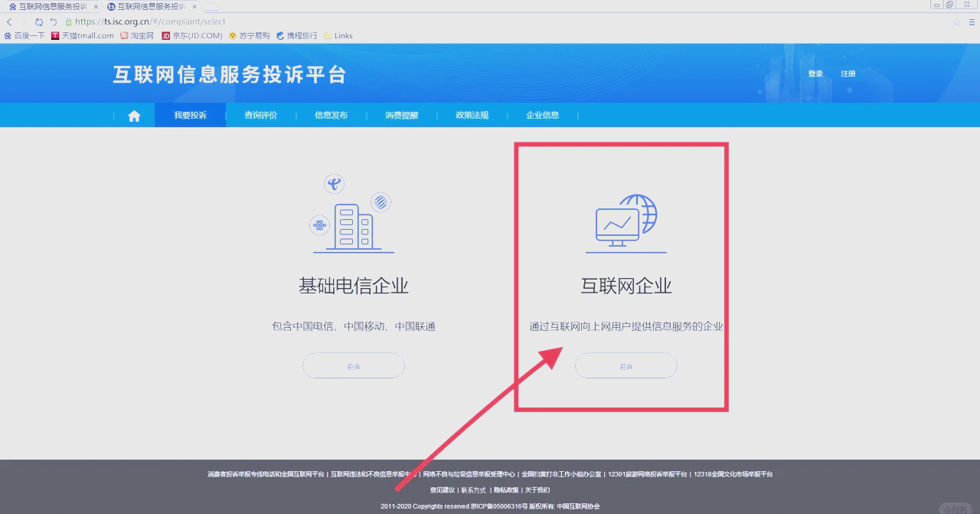
Task: Open the 苏宁易购 bookmark
Action: [x=250, y=36]
